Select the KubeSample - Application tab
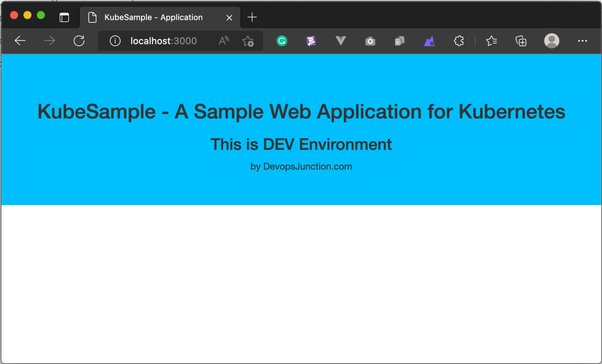Image resolution: width=602 pixels, height=364 pixels. coord(154,17)
